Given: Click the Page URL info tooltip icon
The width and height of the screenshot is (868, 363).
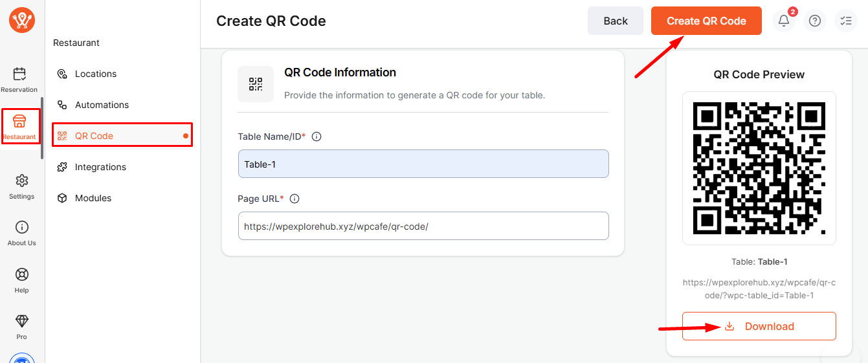Looking at the screenshot, I should pyautogui.click(x=295, y=199).
